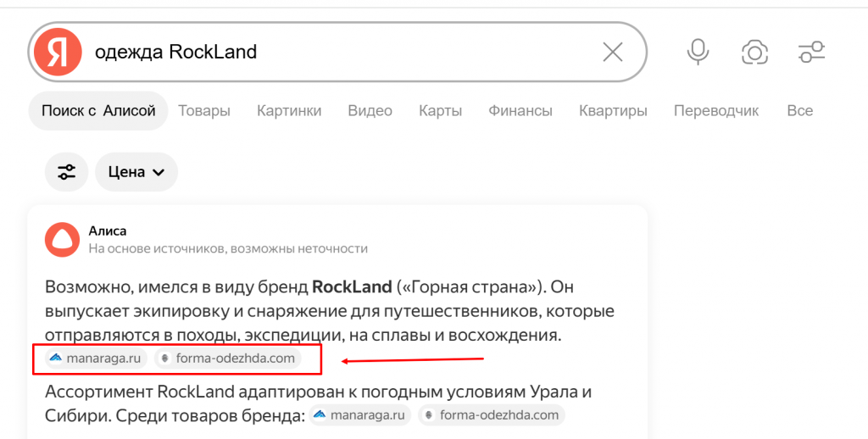
Task: Select the Поиск с Алисой tab
Action: 98,111
